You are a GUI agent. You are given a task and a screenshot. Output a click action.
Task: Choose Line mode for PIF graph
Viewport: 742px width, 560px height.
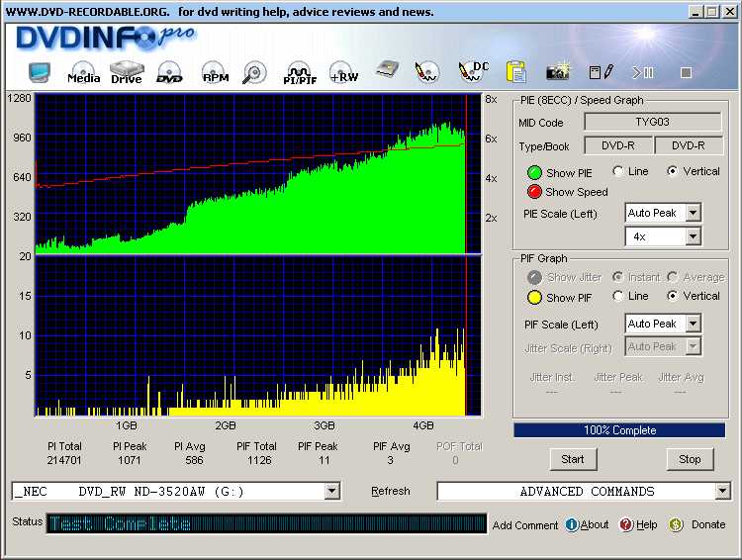(x=618, y=296)
